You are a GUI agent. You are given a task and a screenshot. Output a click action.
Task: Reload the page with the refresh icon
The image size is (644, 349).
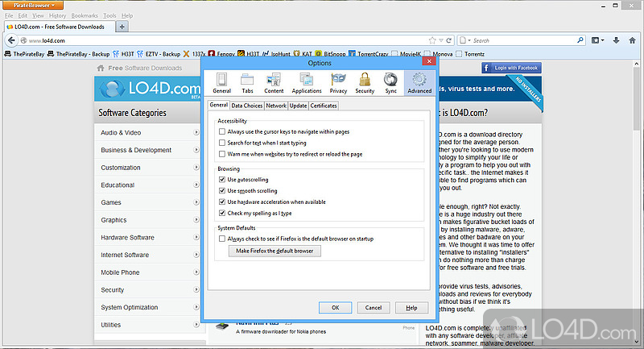(449, 40)
